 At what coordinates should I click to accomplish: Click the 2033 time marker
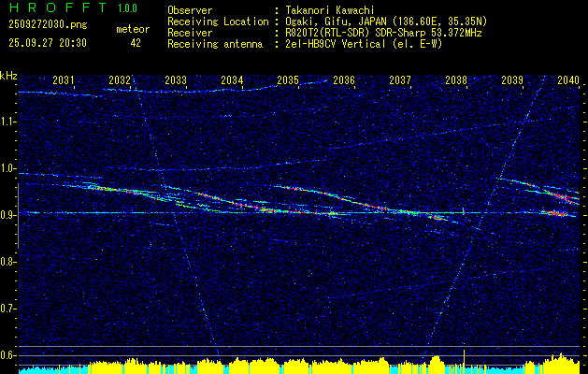pos(176,79)
